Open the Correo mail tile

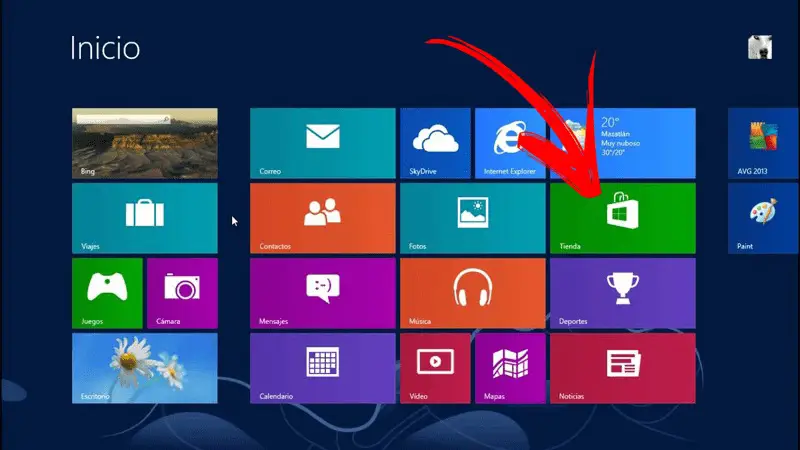tap(323, 143)
